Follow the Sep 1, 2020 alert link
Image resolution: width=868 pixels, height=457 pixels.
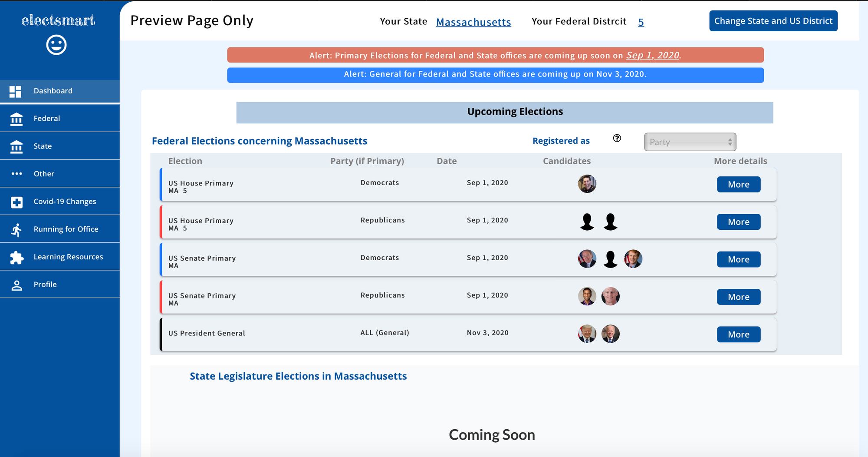(652, 55)
